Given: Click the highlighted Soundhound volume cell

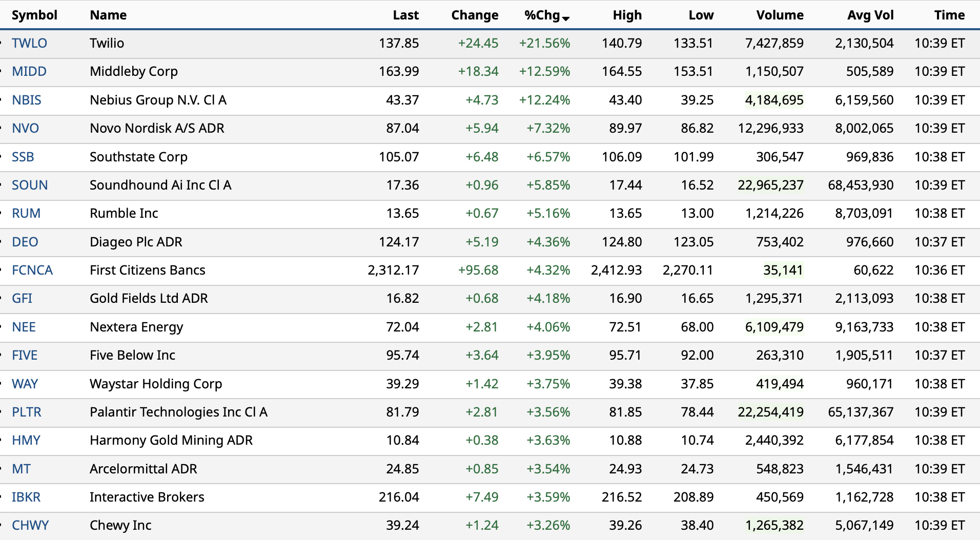Looking at the screenshot, I should (770, 185).
